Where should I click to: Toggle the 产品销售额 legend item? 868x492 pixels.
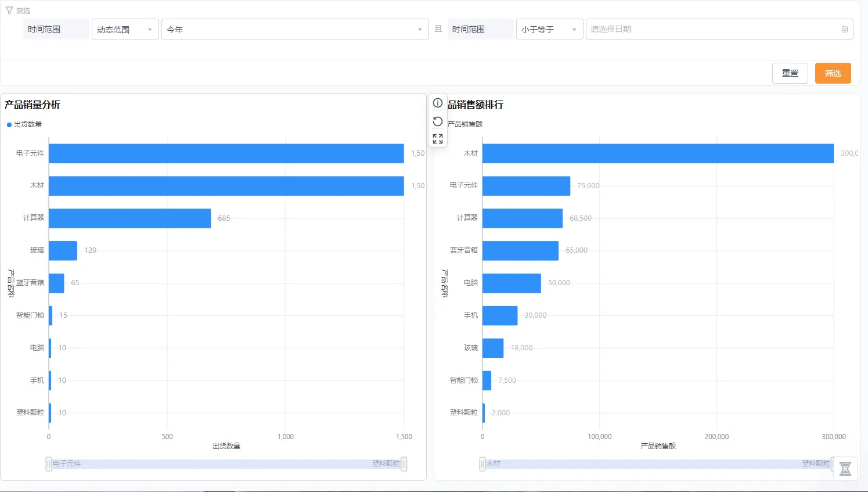pyautogui.click(x=465, y=124)
